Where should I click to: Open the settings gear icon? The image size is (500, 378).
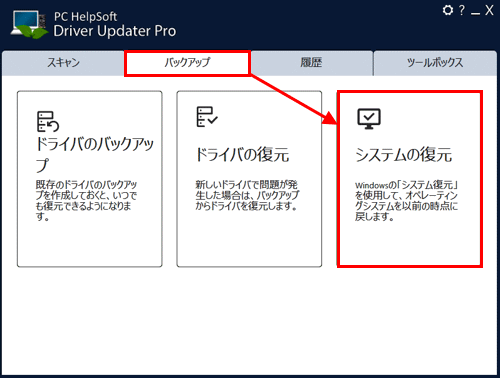tap(448, 10)
